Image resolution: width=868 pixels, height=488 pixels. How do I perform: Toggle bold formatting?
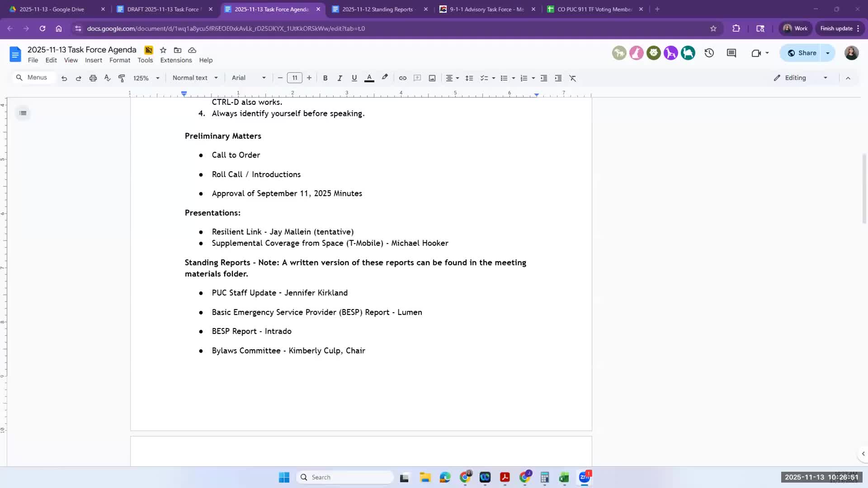(x=325, y=78)
